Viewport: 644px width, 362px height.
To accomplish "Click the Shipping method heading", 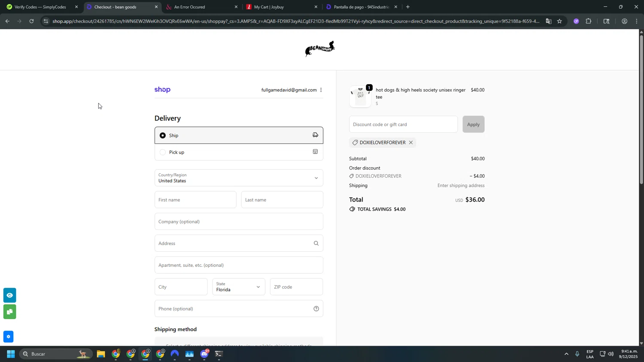I will pyautogui.click(x=176, y=329).
